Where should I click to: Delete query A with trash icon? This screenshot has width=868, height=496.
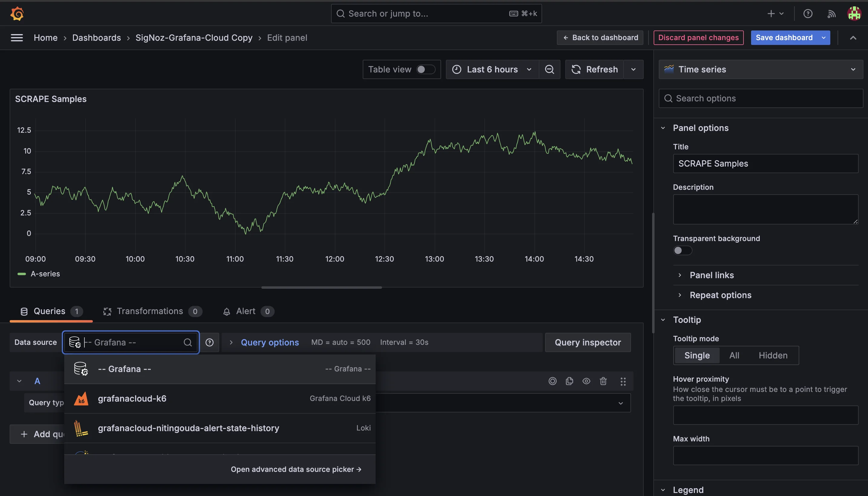pyautogui.click(x=603, y=381)
